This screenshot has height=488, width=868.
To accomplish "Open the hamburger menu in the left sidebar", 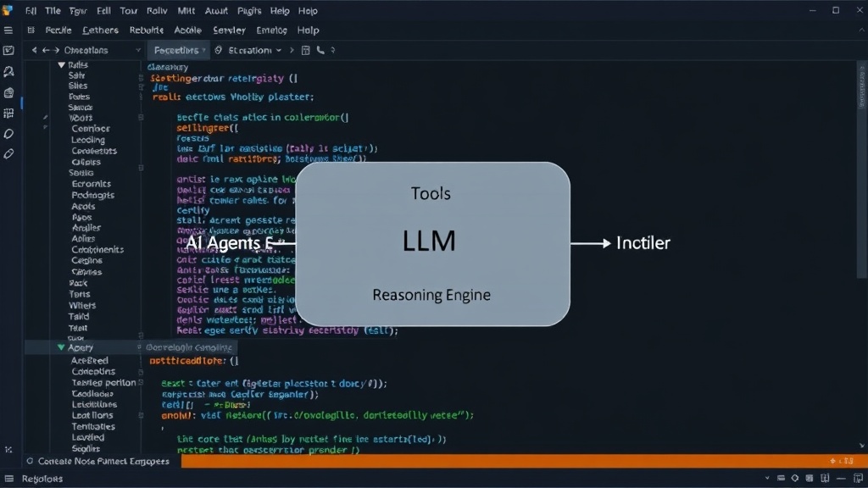I will 8,30.
